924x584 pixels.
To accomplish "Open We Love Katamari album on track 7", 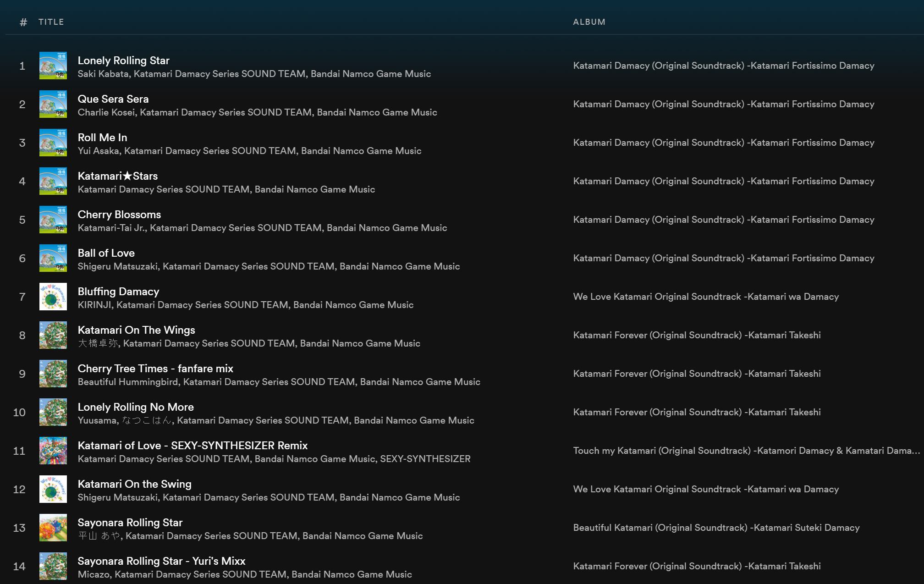I will [706, 297].
